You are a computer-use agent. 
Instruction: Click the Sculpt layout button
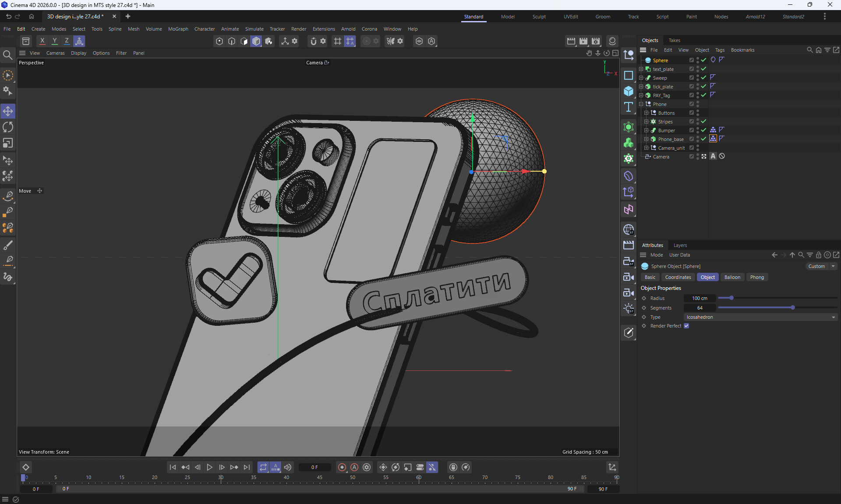point(539,17)
